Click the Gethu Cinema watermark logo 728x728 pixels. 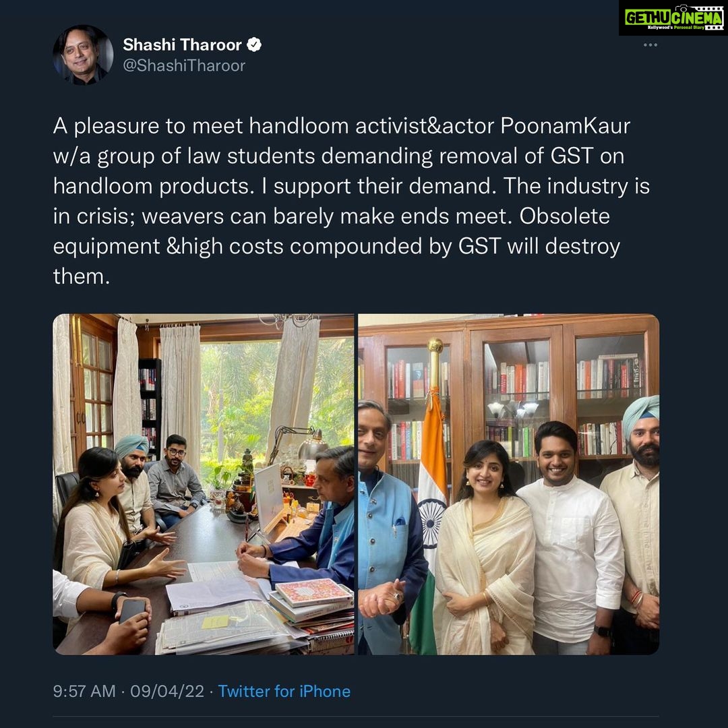click(673, 18)
